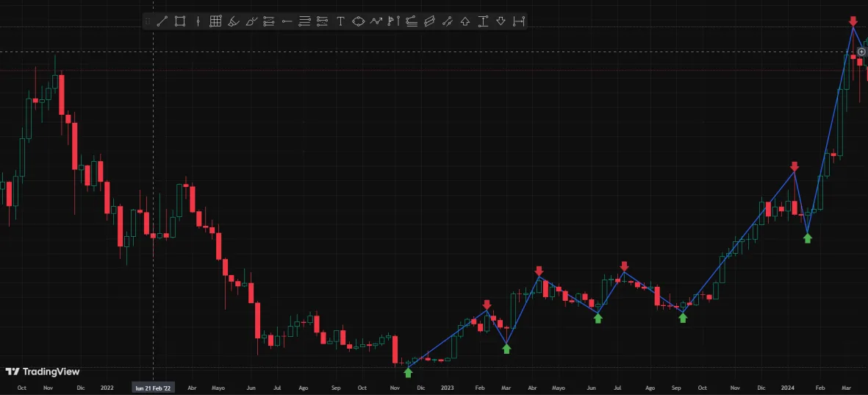Select the Arrow Mark Down tool
The image size is (868, 395).
click(x=501, y=21)
